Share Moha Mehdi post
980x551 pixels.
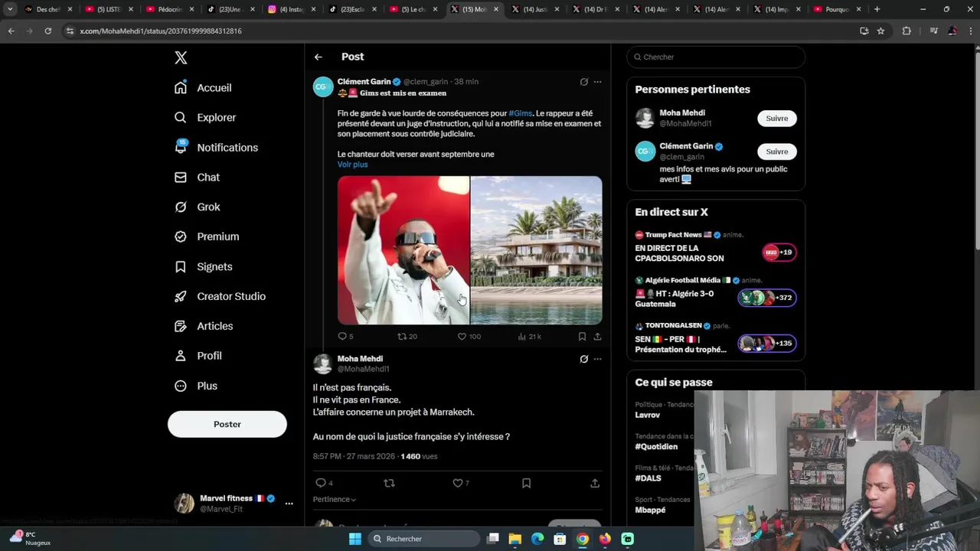tap(595, 483)
